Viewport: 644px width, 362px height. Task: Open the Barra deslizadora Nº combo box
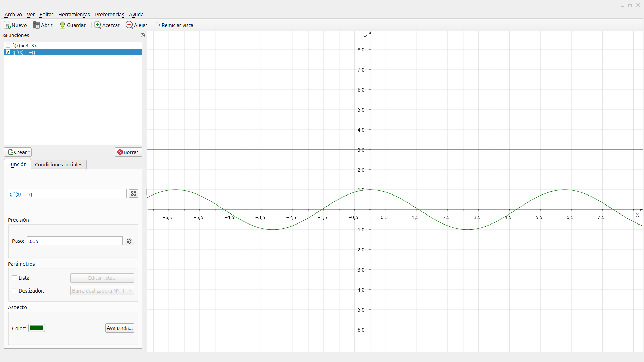coord(102,291)
